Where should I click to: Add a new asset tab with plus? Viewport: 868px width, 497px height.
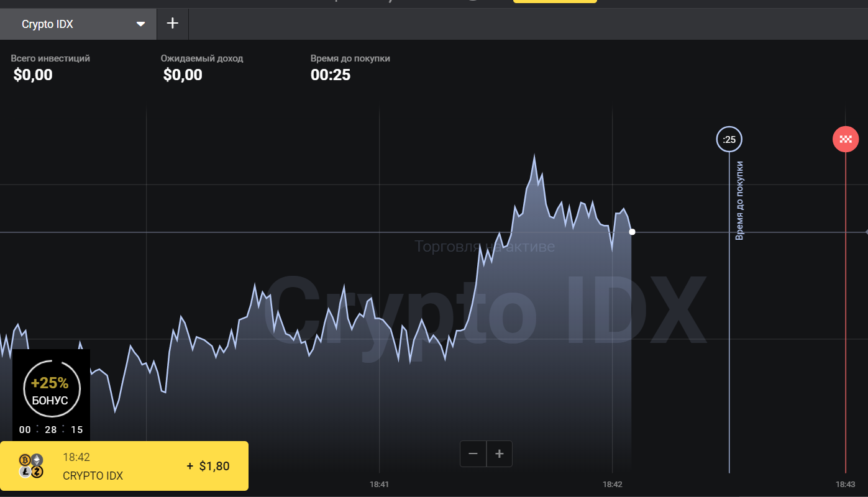173,24
